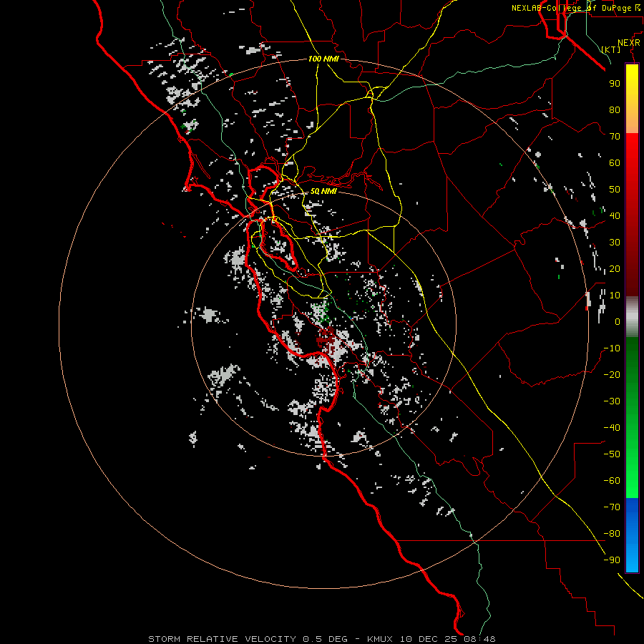Click the 60 label on the velocity scale
Image resolution: width=644 pixels, height=644 pixels.
(x=615, y=163)
